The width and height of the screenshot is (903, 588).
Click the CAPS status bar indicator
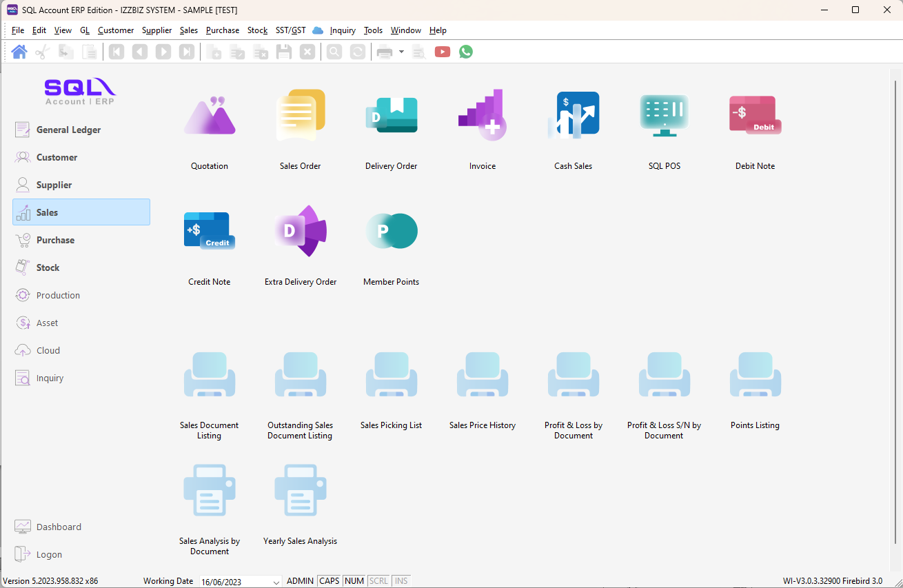click(x=329, y=581)
